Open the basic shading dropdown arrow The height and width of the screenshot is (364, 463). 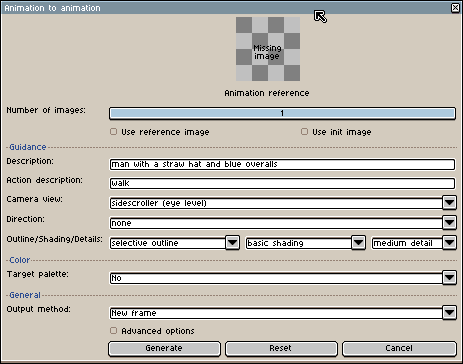[358, 243]
